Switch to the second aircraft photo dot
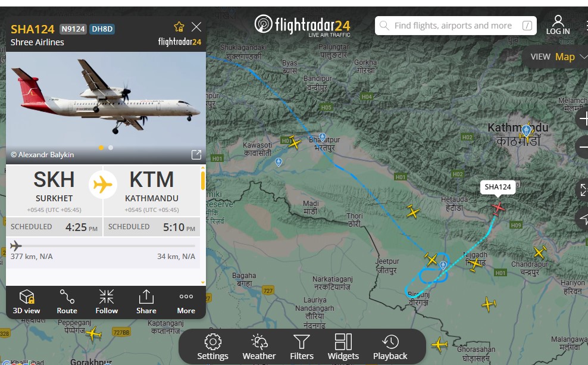The width and height of the screenshot is (588, 365). [x=111, y=148]
